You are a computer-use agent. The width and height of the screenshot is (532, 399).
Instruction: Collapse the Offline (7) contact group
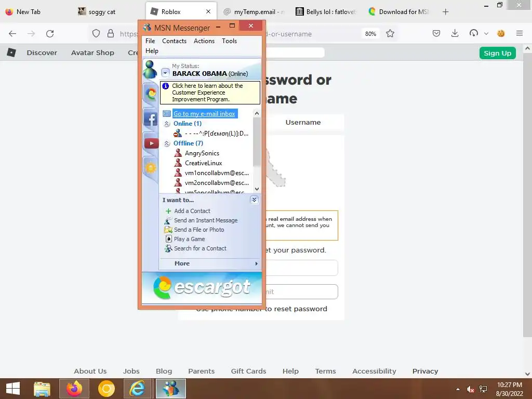click(x=167, y=143)
